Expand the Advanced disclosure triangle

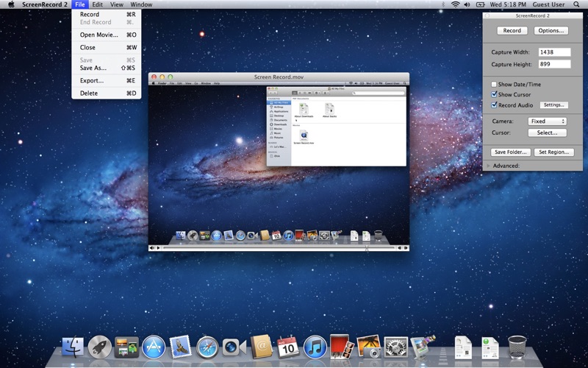click(488, 166)
